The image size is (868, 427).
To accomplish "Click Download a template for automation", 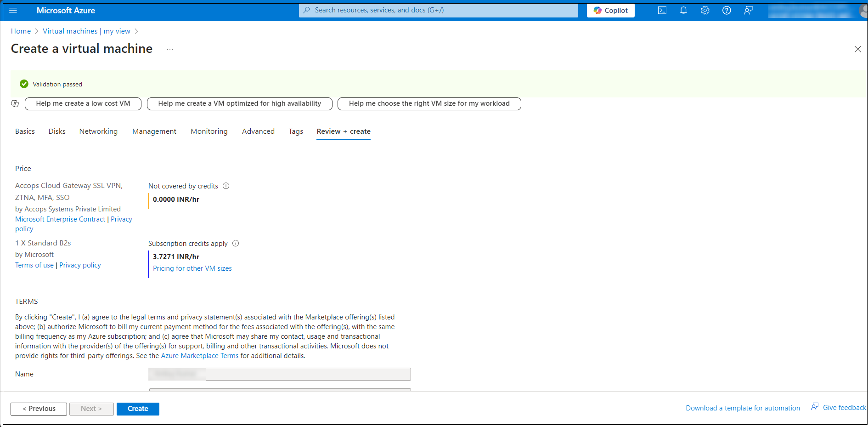I will 743,408.
